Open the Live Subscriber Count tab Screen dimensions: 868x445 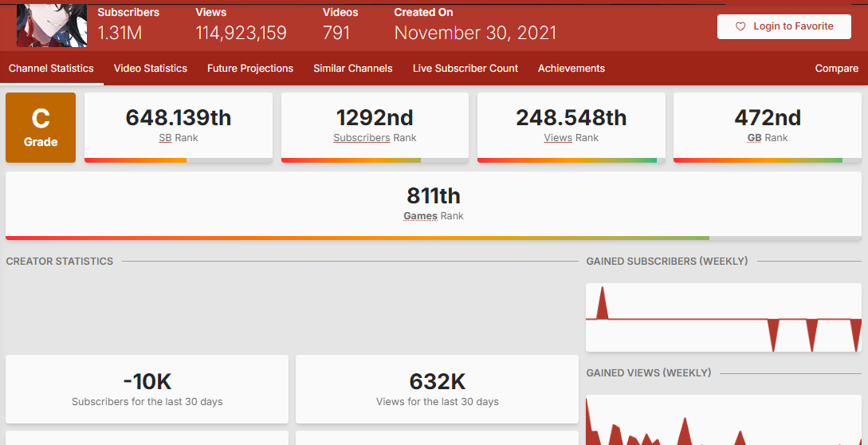[x=465, y=68]
